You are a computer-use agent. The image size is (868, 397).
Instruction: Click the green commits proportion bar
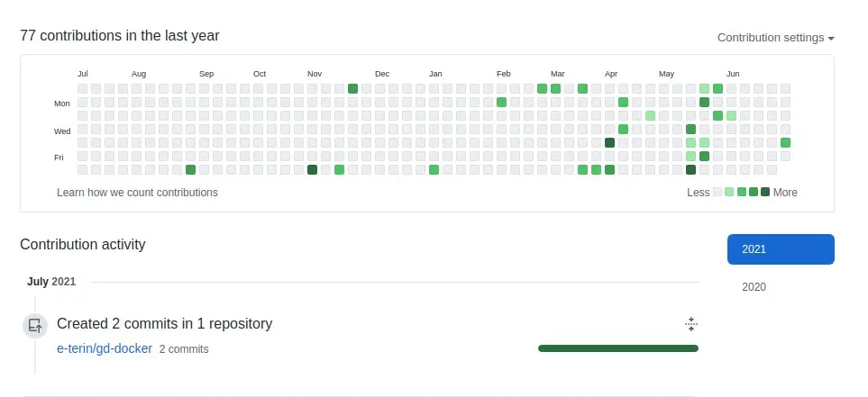[617, 348]
